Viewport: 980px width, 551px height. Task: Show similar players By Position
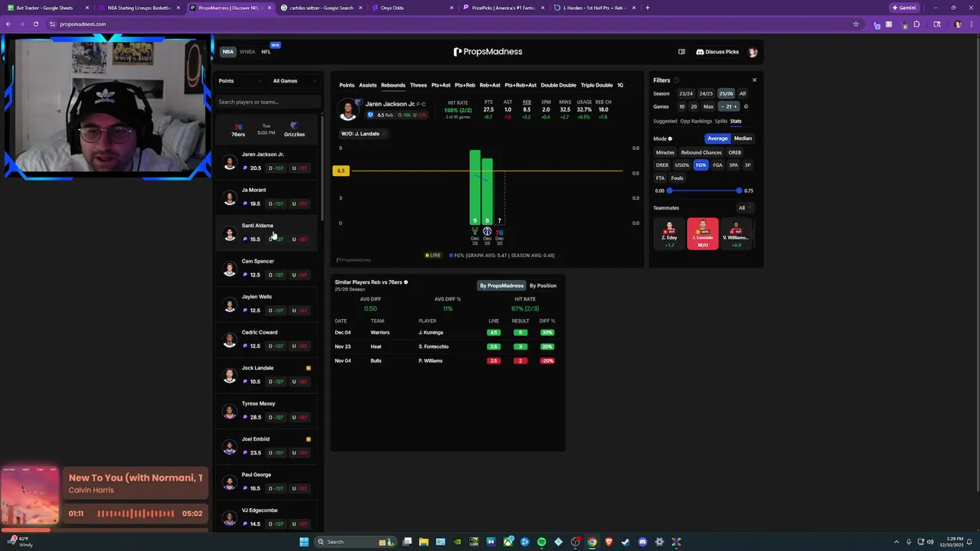pyautogui.click(x=543, y=285)
